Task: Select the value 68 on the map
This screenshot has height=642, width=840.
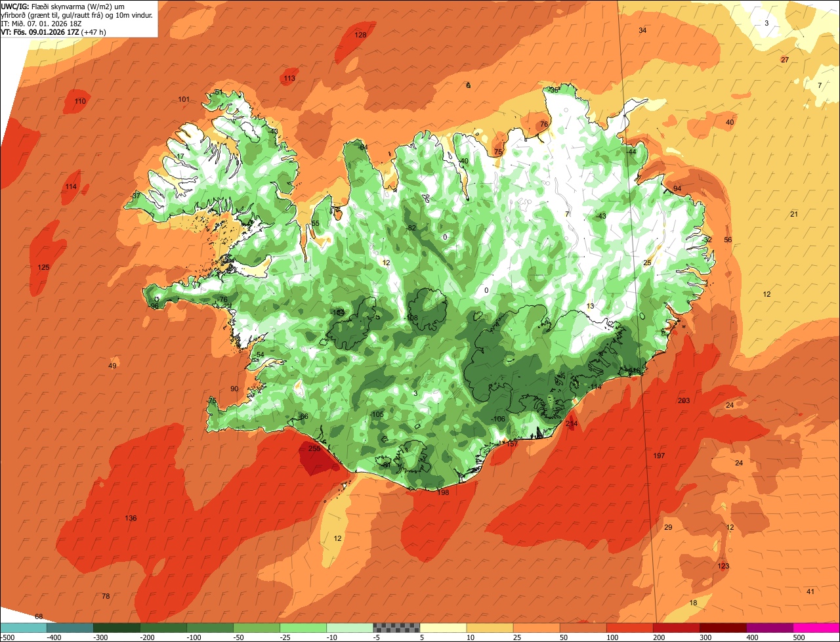Action: point(39,617)
